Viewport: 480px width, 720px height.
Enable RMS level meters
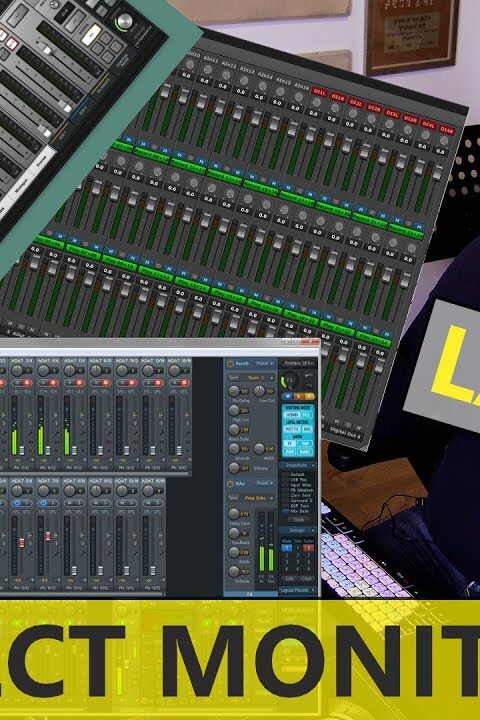tap(307, 429)
